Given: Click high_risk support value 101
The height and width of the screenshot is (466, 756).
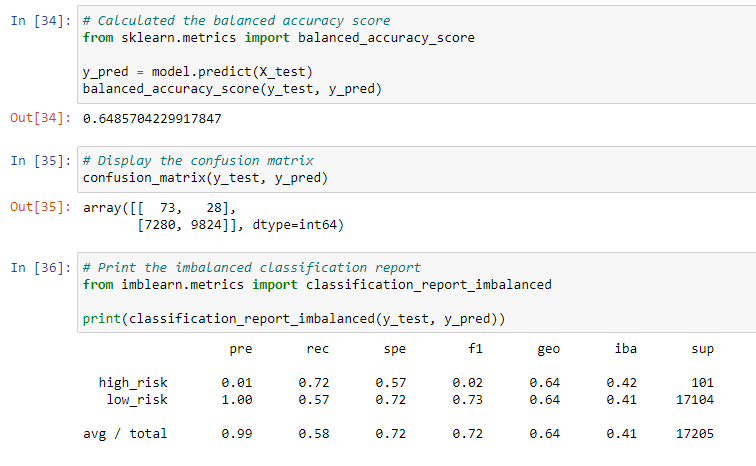Looking at the screenshot, I should 702,383.
